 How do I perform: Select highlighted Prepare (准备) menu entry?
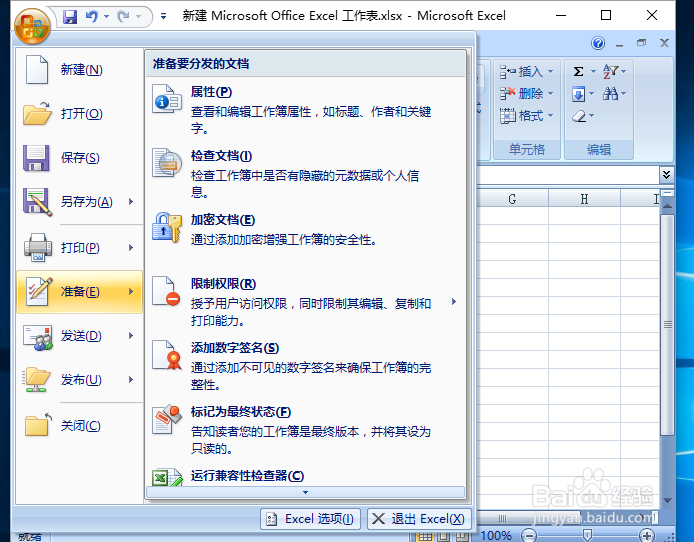[x=80, y=292]
